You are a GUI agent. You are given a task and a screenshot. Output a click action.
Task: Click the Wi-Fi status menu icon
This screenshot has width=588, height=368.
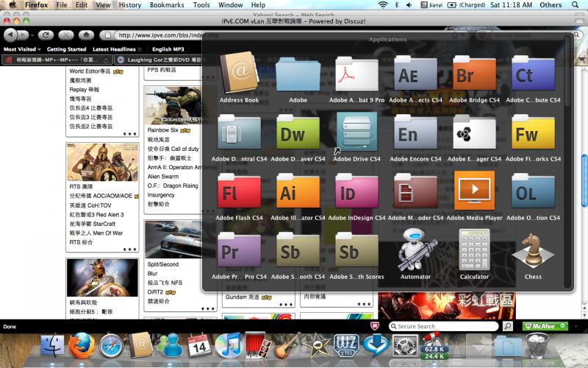coord(383,5)
